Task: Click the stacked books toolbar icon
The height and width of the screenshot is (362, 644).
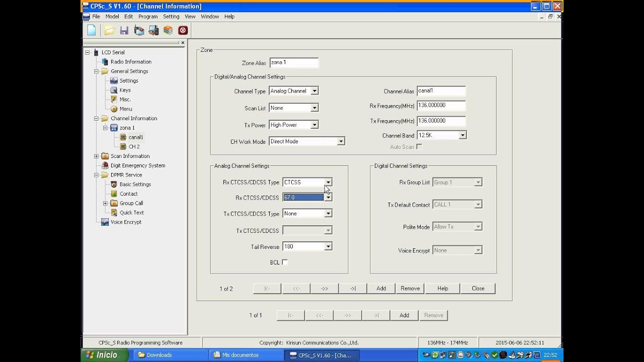Action: pyautogui.click(x=168, y=30)
